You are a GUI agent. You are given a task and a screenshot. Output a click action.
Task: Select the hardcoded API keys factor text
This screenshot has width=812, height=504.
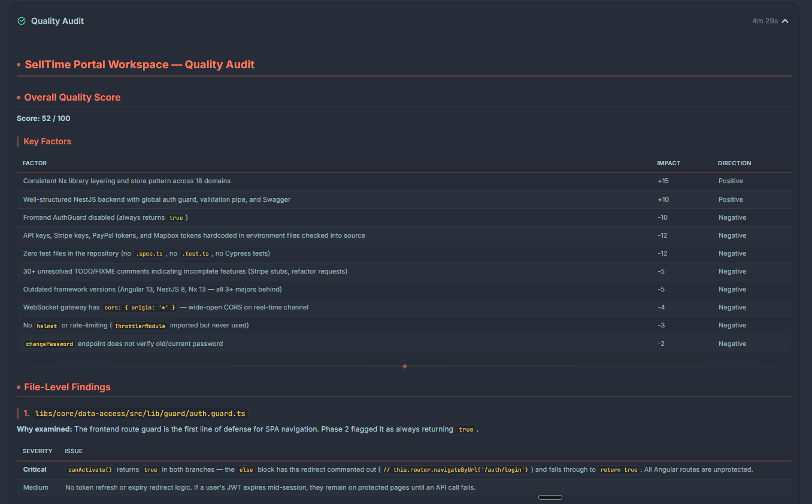pos(194,235)
